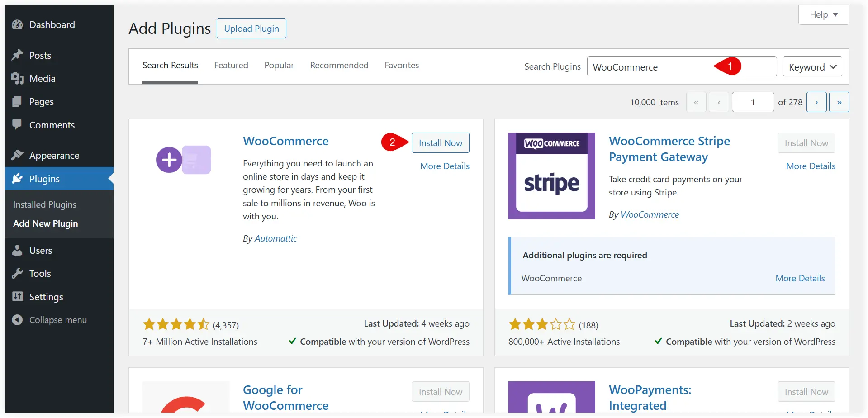868x418 pixels.
Task: Click the Pages icon in sidebar
Action: click(17, 101)
